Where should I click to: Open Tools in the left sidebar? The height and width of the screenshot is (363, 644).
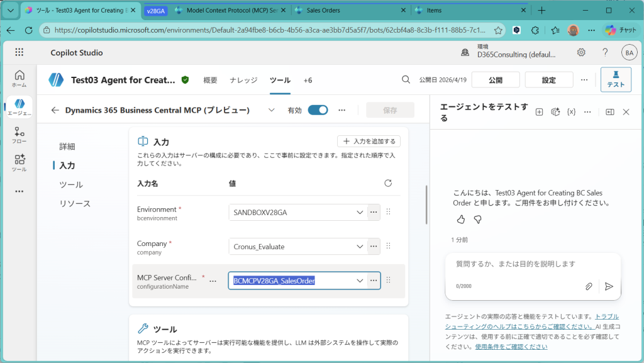coord(19,163)
